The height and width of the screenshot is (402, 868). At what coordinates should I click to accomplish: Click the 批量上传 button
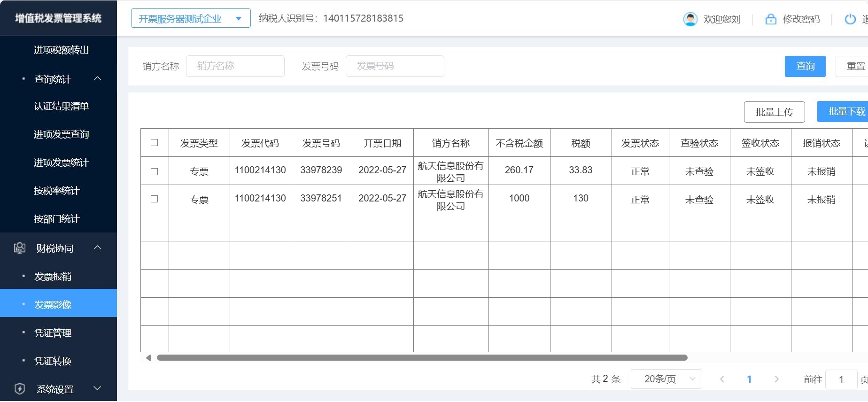775,112
